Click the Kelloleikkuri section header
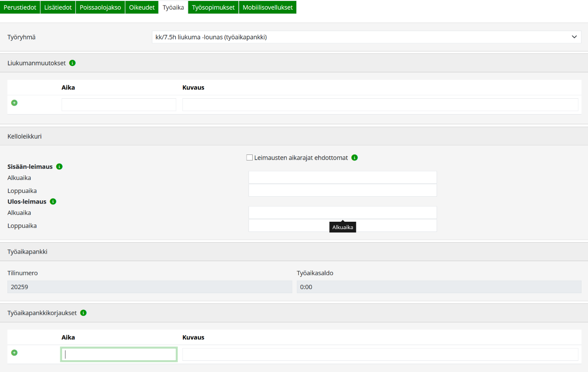Screen dimensions: 588x372 click(x=294, y=136)
